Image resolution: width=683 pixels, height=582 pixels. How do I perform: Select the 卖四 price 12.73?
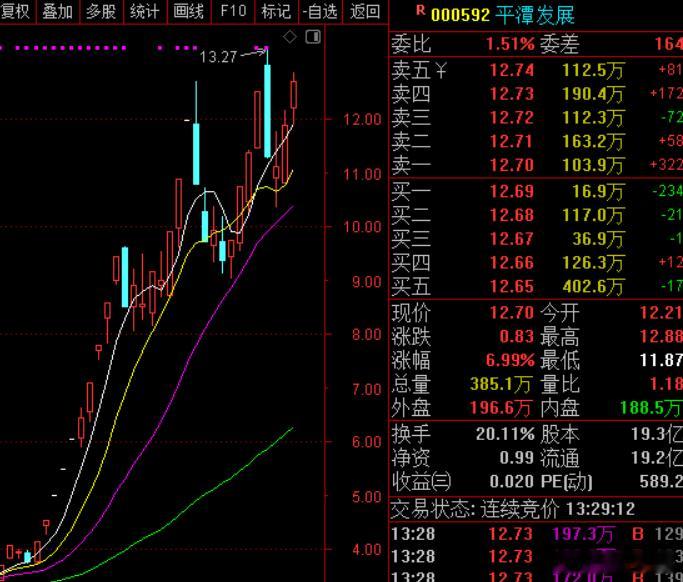(512, 94)
